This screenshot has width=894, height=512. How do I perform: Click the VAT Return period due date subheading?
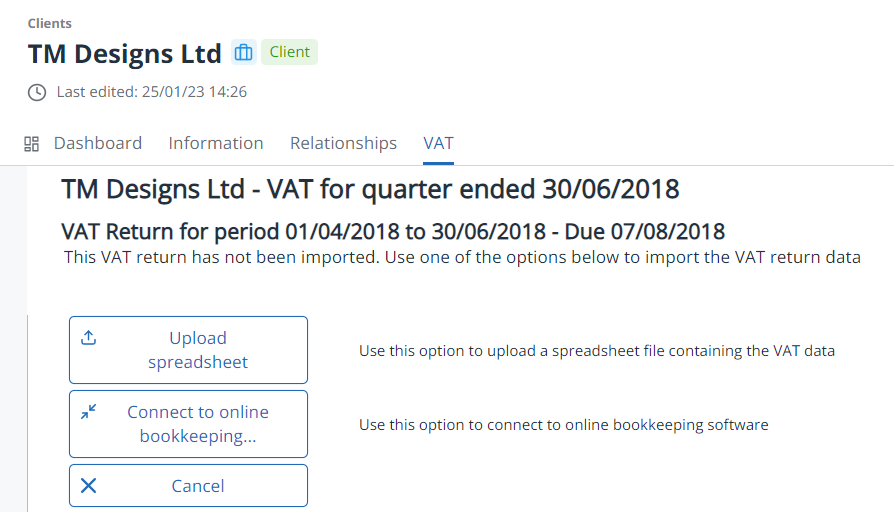(393, 232)
